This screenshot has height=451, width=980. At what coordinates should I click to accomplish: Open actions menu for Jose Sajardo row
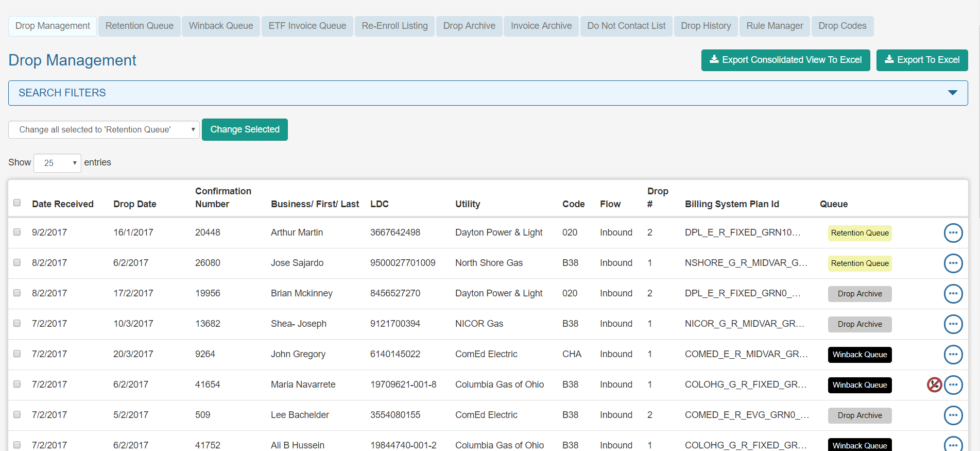[953, 263]
